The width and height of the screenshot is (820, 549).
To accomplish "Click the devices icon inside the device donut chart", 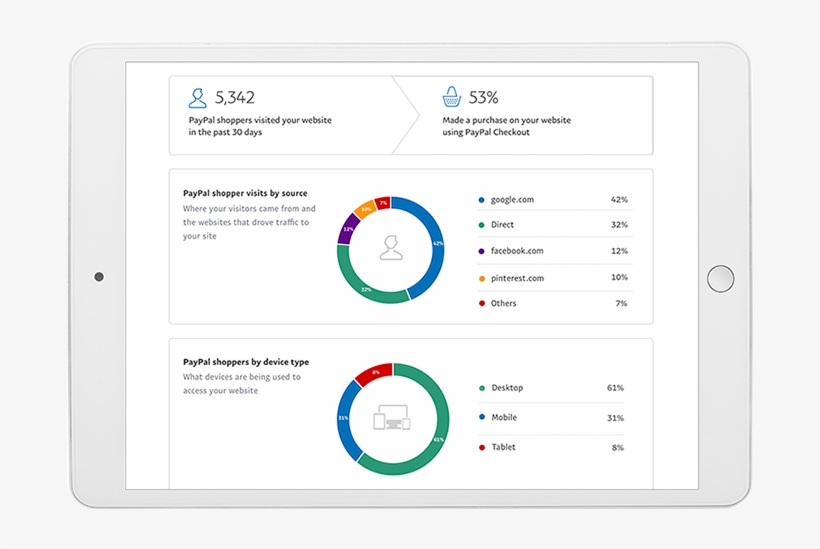I will coord(392,418).
